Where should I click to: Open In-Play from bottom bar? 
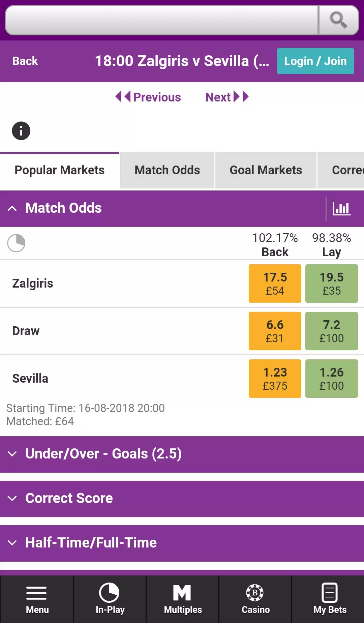pos(110,599)
